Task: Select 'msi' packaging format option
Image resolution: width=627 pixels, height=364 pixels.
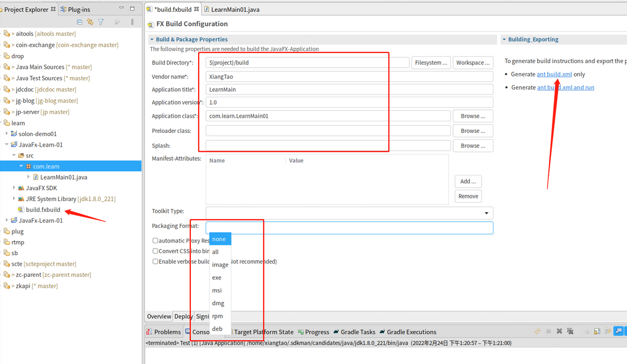Action: tap(220, 290)
